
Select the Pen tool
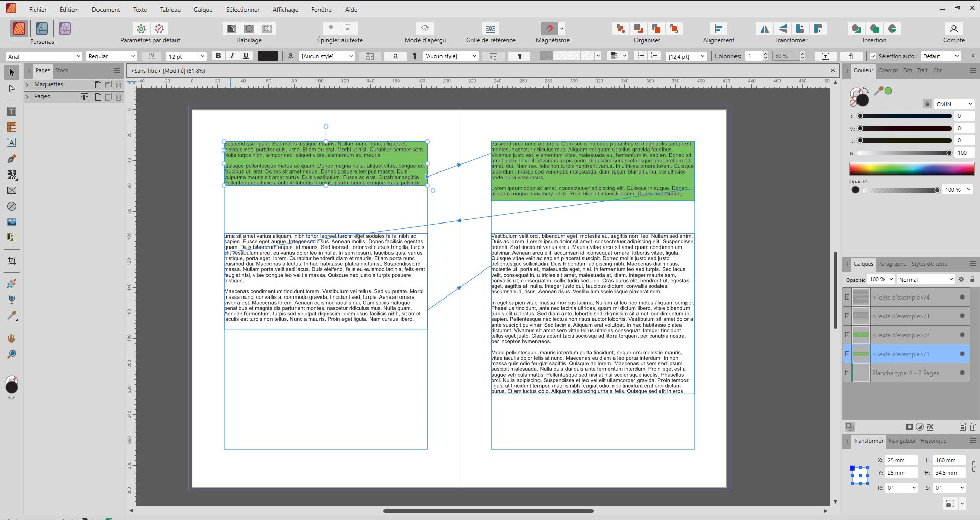(12, 159)
